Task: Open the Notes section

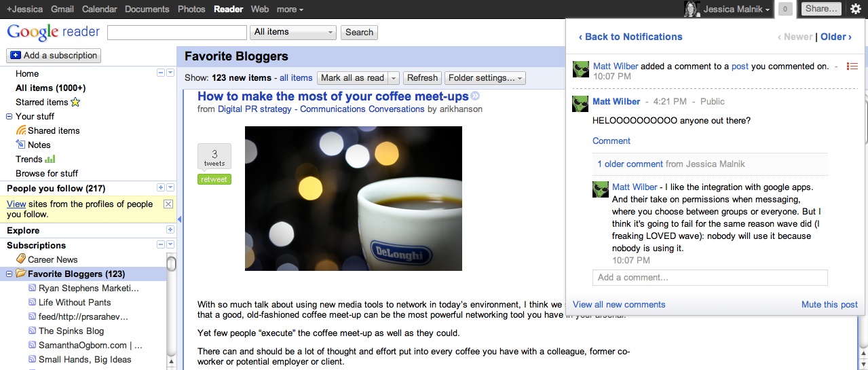Action: [x=39, y=145]
